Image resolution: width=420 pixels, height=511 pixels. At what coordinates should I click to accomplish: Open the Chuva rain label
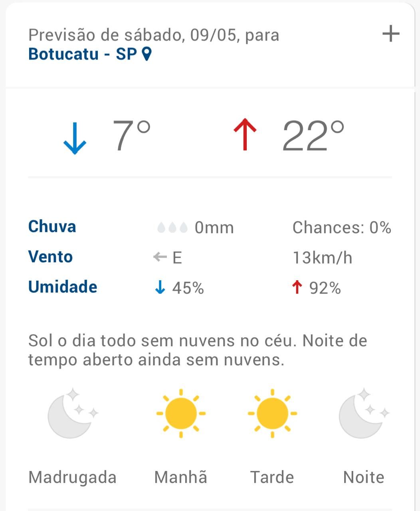tap(52, 226)
